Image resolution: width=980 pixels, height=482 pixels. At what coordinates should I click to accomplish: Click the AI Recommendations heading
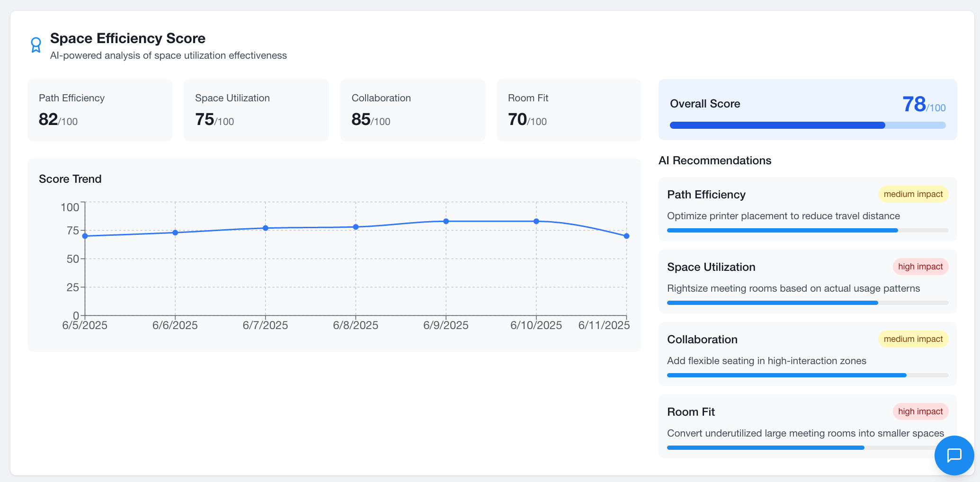point(715,161)
